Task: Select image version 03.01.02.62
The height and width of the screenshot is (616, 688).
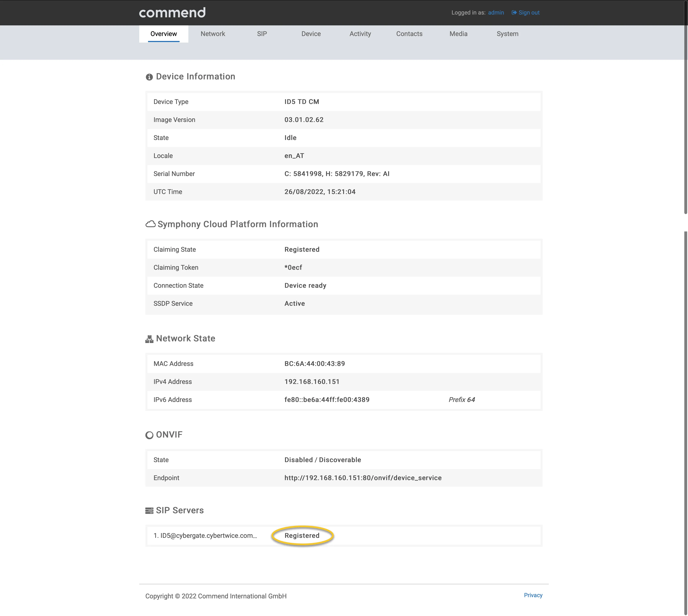Action: coord(304,120)
